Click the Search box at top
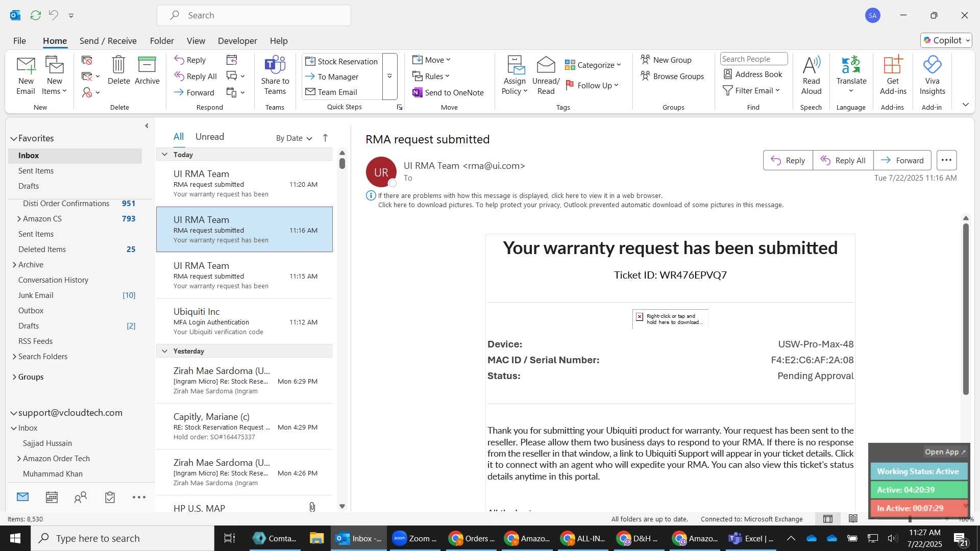This screenshot has height=551, width=980. click(x=254, y=15)
